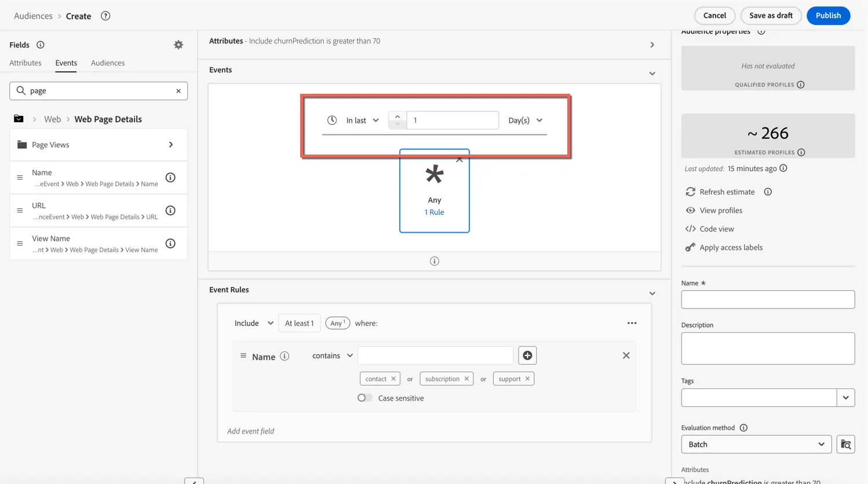Click the help icon beside Create
Screen dimensions: 868x484
click(105, 16)
